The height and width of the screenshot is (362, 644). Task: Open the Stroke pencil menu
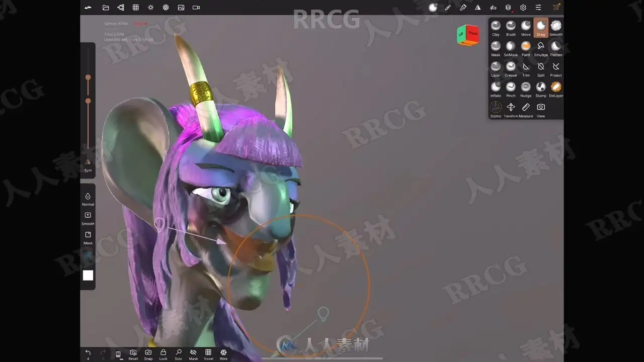pyautogui.click(x=448, y=8)
